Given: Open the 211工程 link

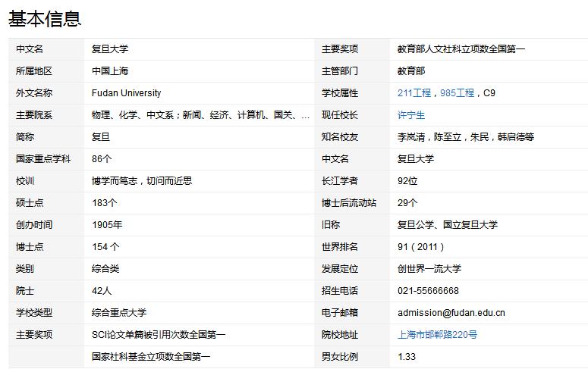Looking at the screenshot, I should point(414,93).
